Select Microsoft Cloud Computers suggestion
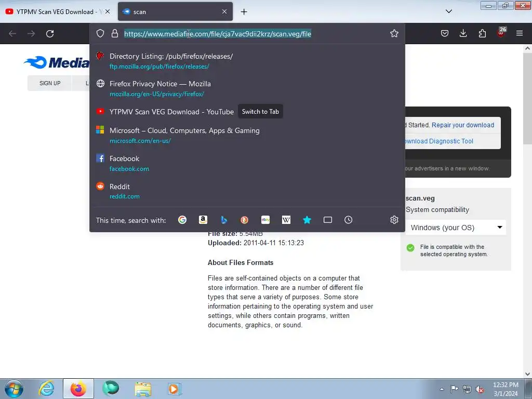 coord(247,135)
